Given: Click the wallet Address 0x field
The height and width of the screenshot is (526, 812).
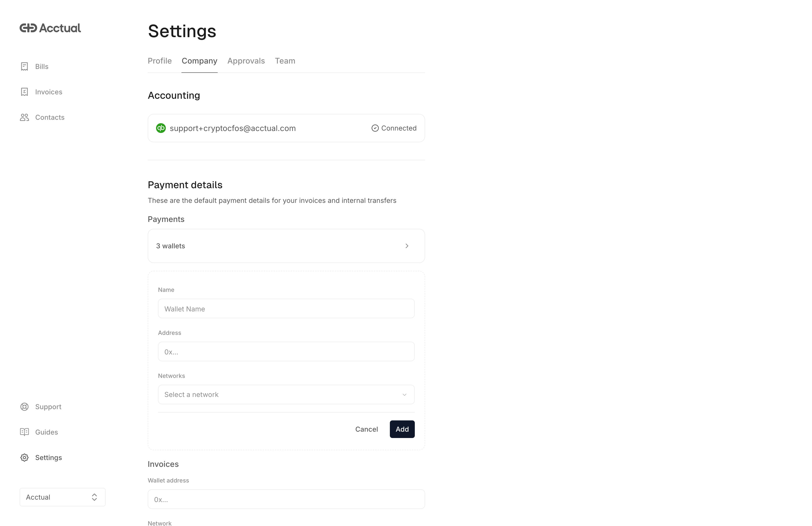Looking at the screenshot, I should coord(286,351).
